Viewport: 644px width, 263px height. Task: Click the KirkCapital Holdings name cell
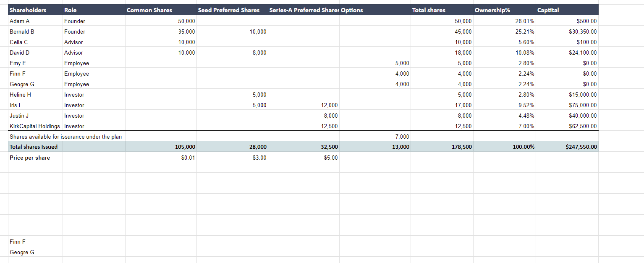tap(34, 126)
